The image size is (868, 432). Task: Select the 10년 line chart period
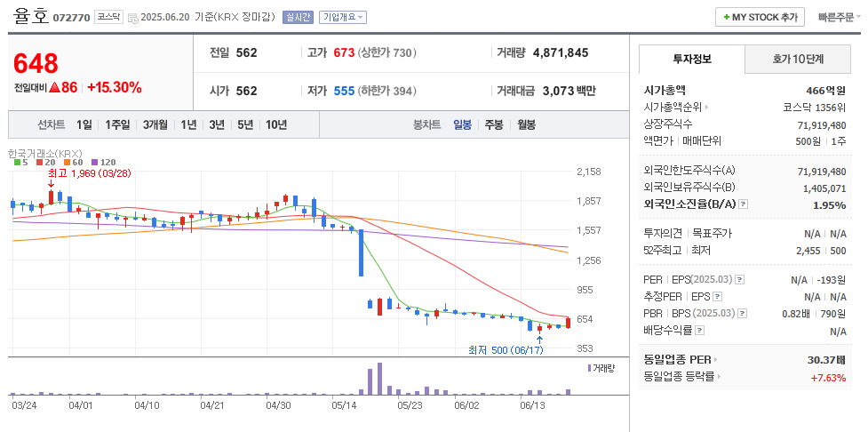tap(275, 124)
